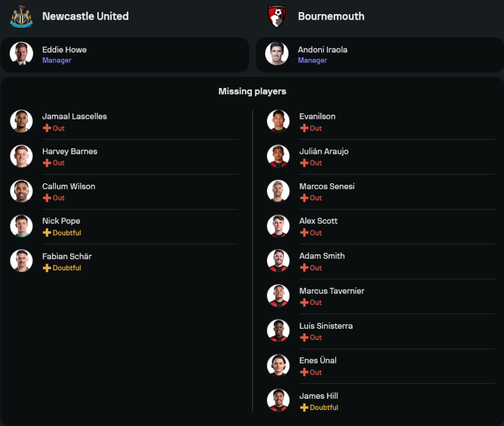
Task: Click the Bournemouth club crest
Action: (x=277, y=16)
